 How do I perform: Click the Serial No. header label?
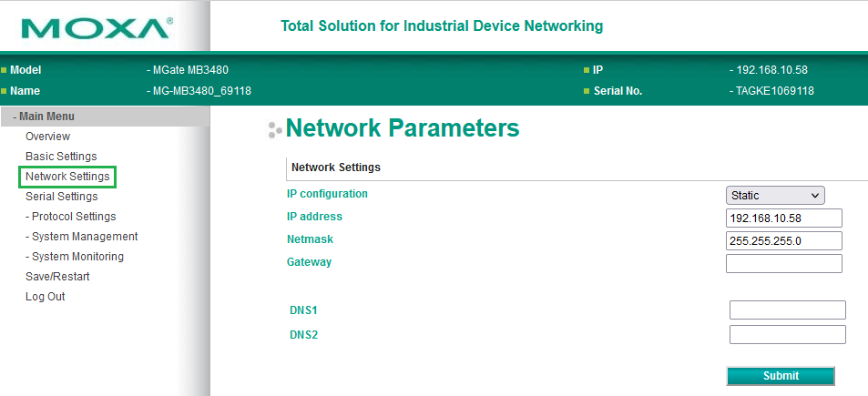[x=618, y=91]
